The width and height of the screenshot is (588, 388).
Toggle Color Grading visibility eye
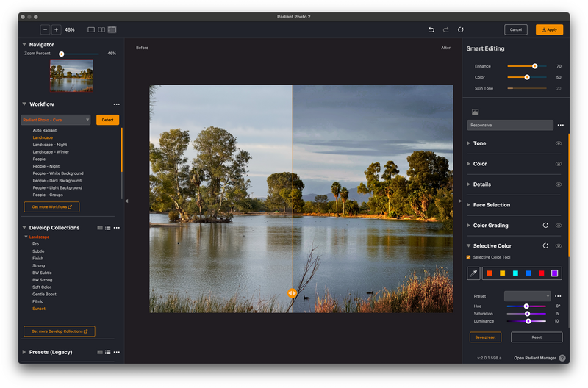(559, 226)
